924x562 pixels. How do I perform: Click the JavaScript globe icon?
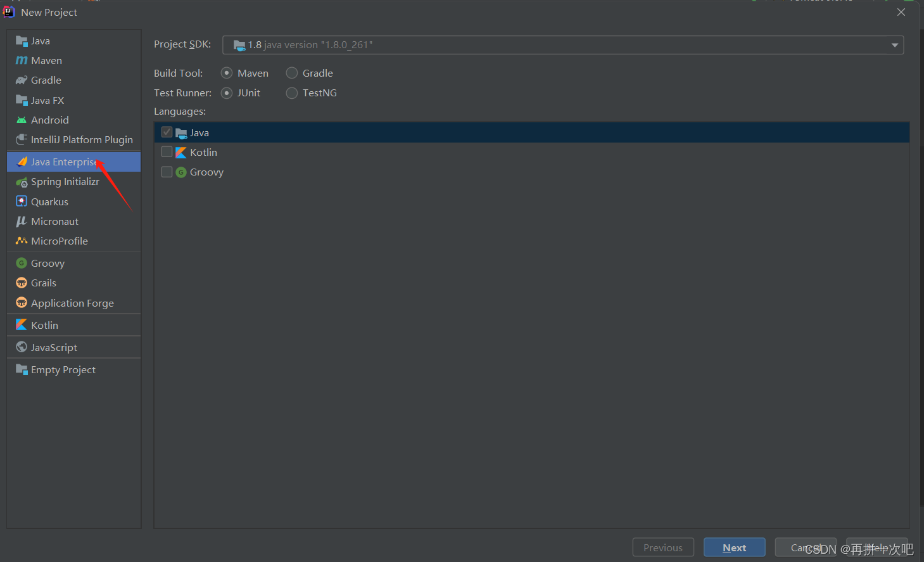tap(22, 347)
